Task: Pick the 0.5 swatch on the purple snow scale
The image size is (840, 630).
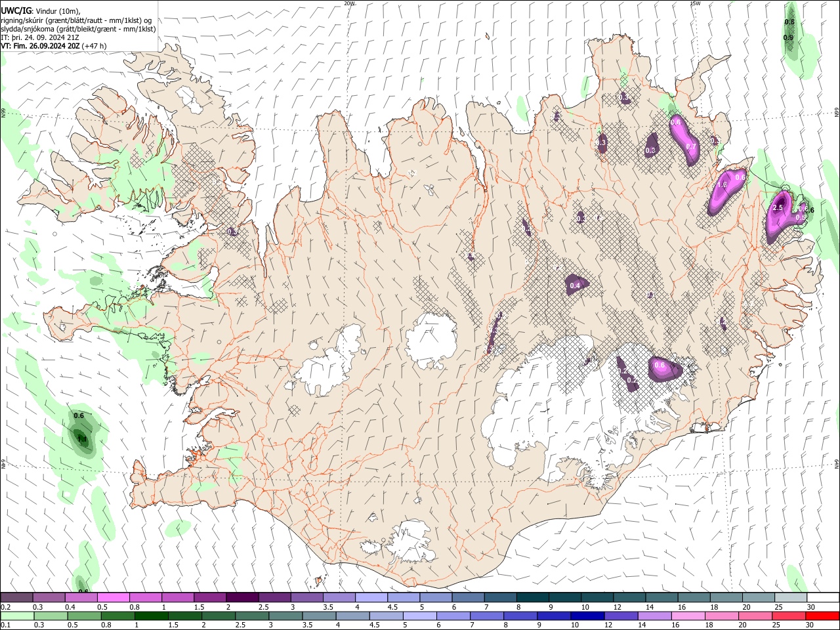Action: pyautogui.click(x=113, y=598)
